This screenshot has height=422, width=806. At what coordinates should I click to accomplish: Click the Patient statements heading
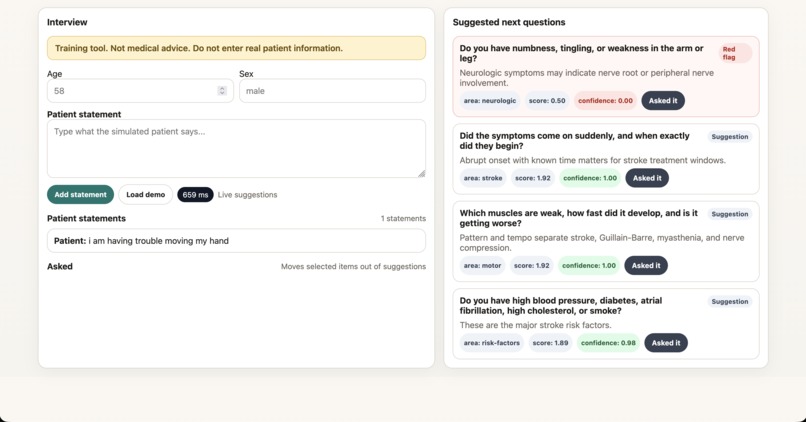(x=86, y=218)
